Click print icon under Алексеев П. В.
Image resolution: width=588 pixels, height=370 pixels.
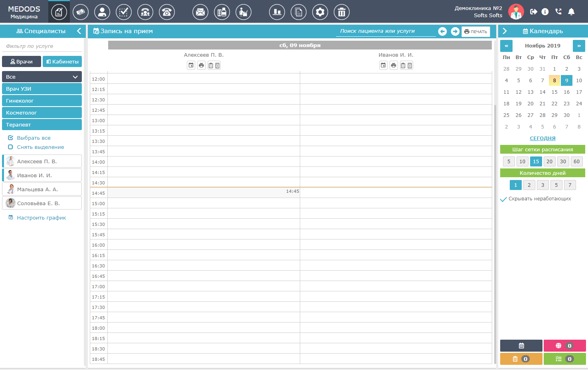coord(202,65)
